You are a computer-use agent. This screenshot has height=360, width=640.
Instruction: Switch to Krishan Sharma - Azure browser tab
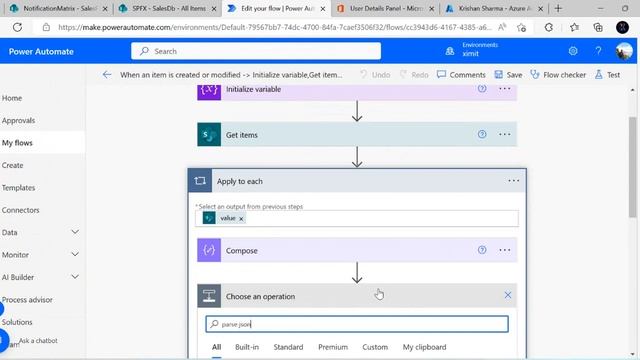494,8
